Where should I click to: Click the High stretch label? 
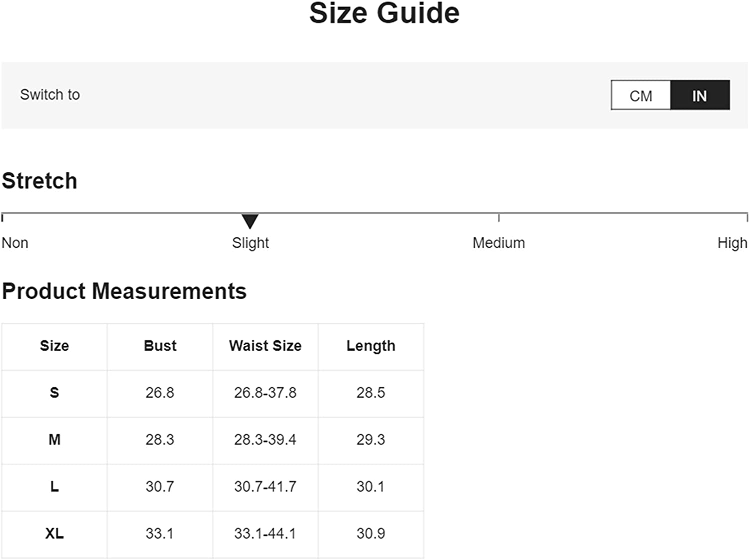point(732,243)
